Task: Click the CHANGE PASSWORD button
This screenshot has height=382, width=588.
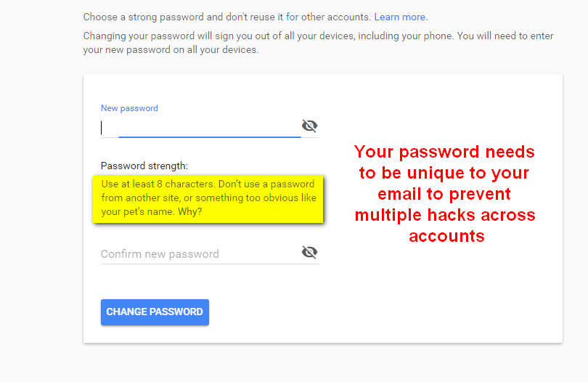Action: 155,312
